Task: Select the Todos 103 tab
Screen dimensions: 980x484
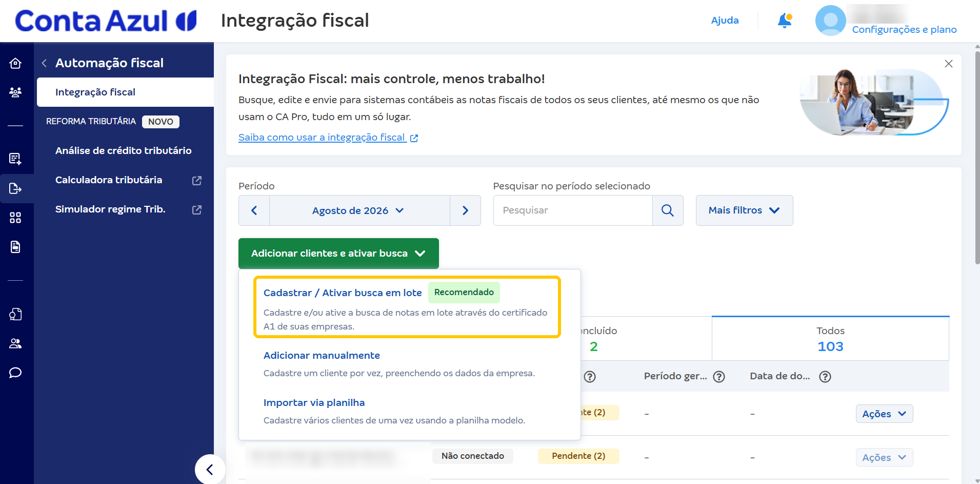Action: [x=830, y=339]
